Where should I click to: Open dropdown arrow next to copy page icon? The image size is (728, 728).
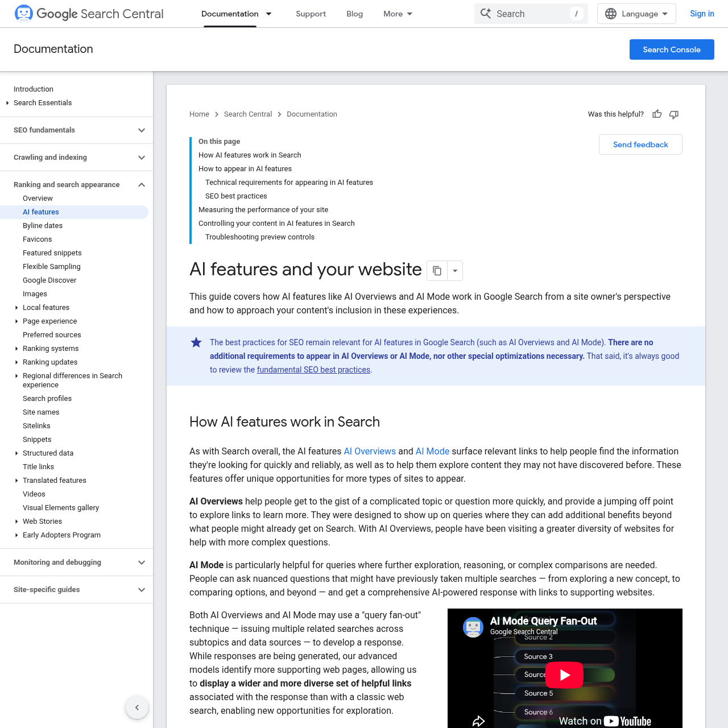(x=455, y=271)
